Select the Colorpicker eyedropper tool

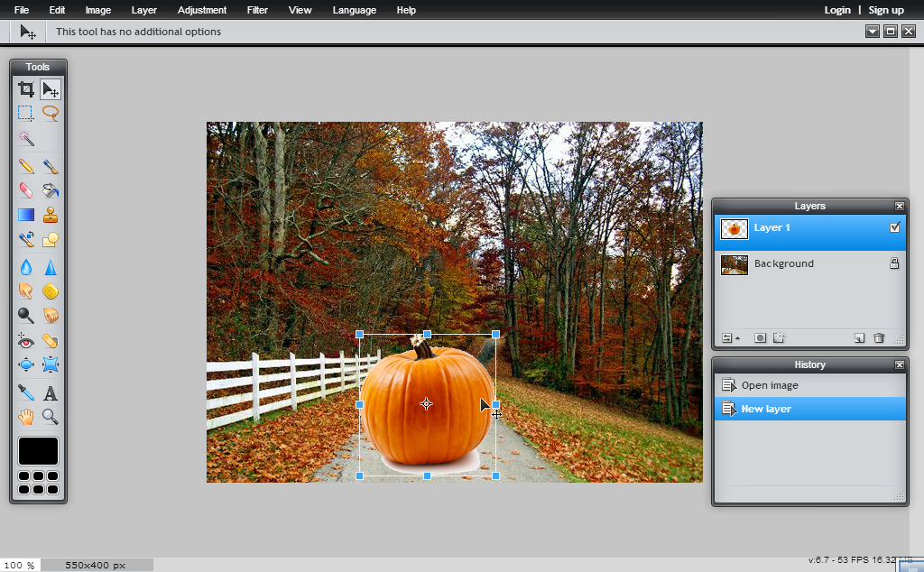pyautogui.click(x=26, y=392)
